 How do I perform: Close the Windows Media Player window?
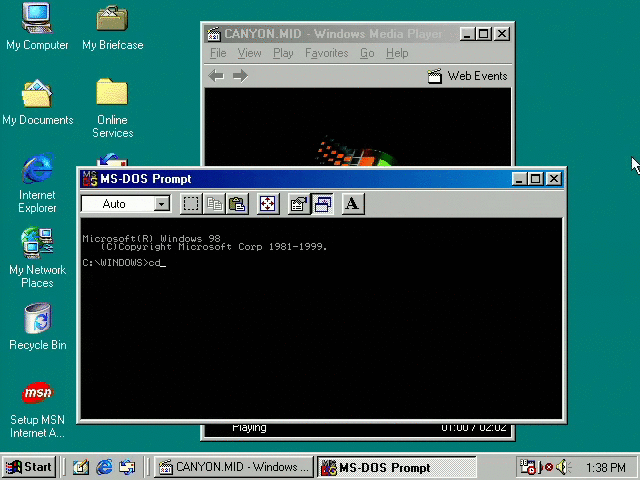click(502, 34)
